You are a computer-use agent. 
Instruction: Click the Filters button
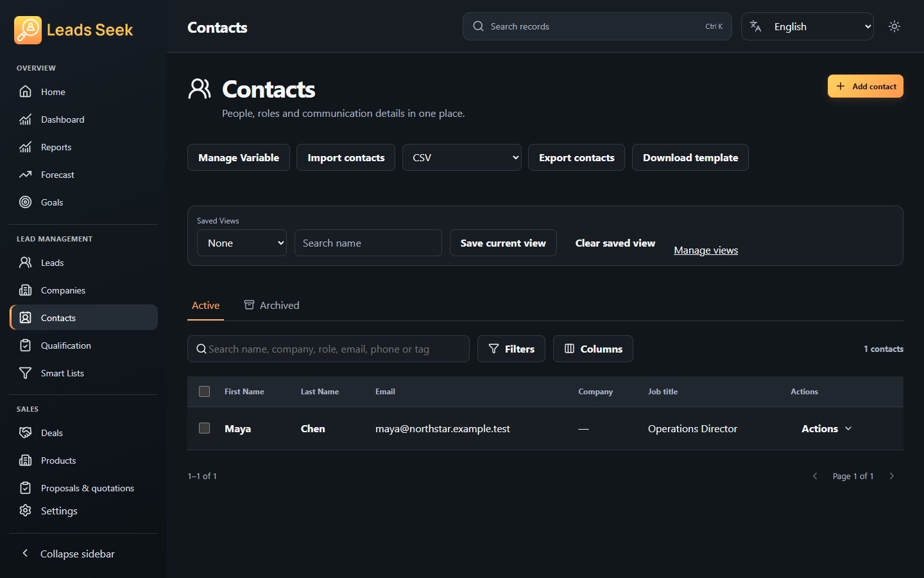coord(511,349)
